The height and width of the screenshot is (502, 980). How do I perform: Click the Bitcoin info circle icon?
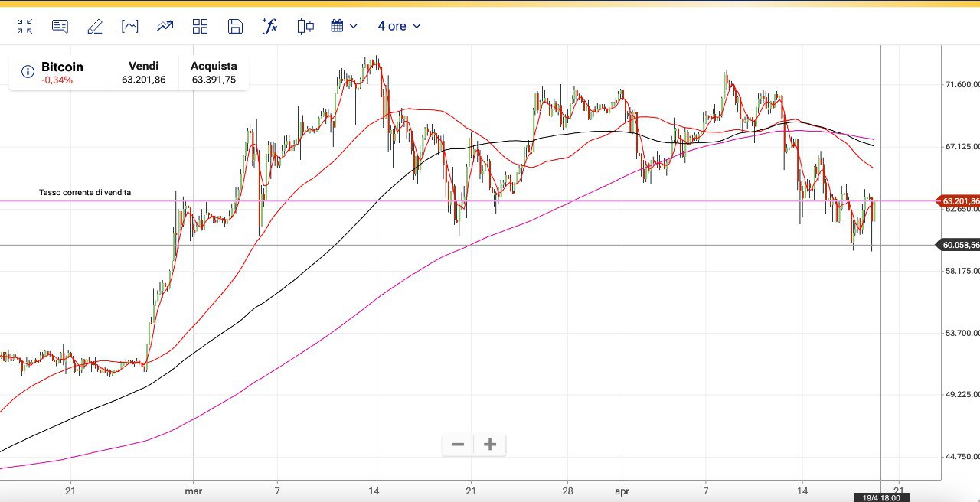click(28, 72)
